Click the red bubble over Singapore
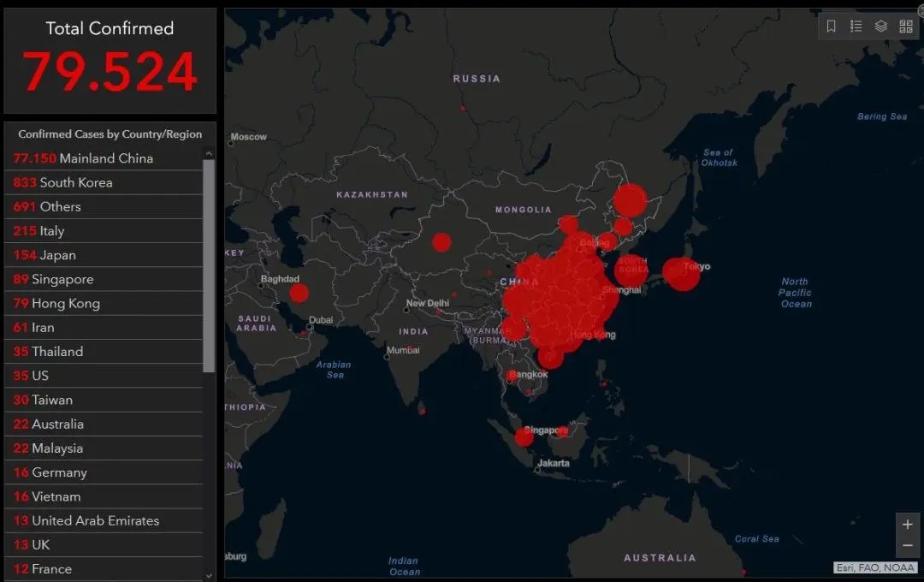The image size is (924, 582). click(524, 437)
